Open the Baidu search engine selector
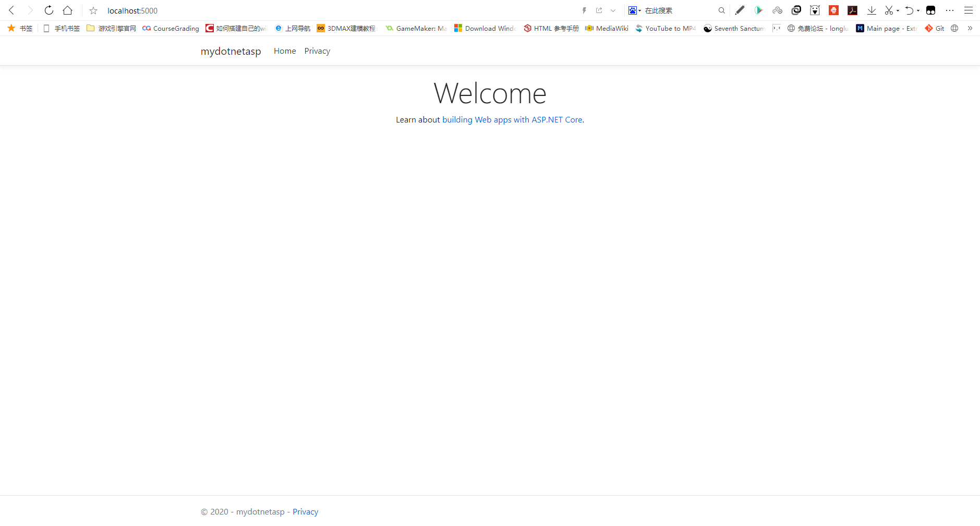The width and height of the screenshot is (980, 526). click(635, 10)
